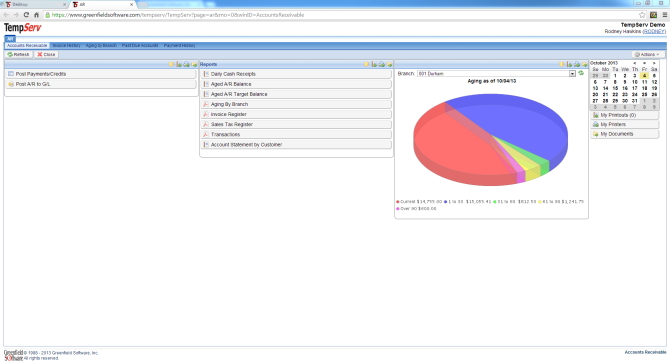Switch to the Aging by Branch tab
Viewport: 670px width, 362px height.
point(101,45)
